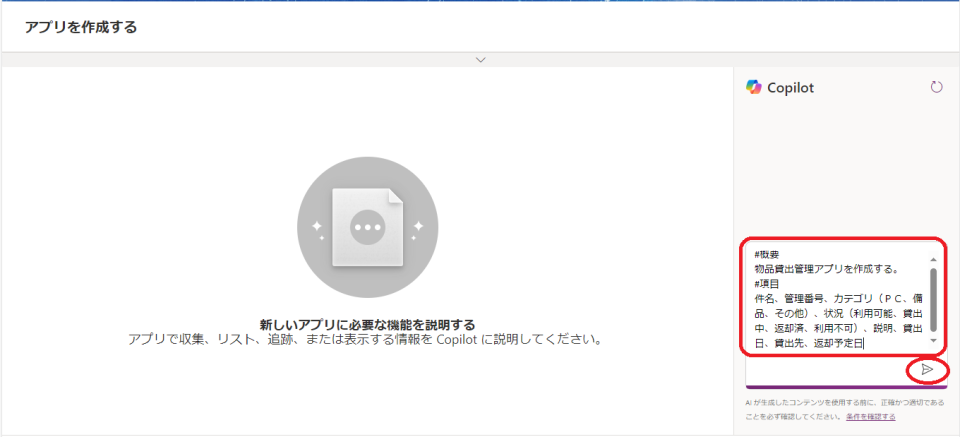Image resolution: width=960 pixels, height=437 pixels.
Task: Click the 新しいアプリに必要な機能を説明する heading
Action: (367, 324)
